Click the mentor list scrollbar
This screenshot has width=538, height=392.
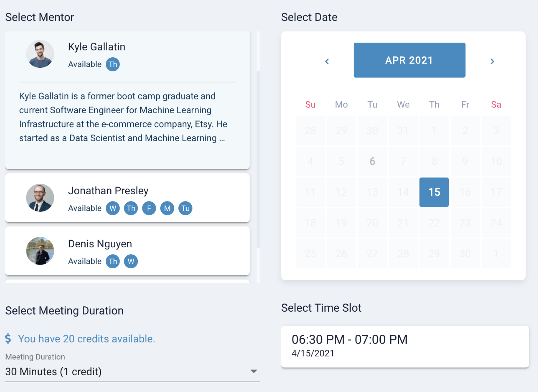click(258, 159)
